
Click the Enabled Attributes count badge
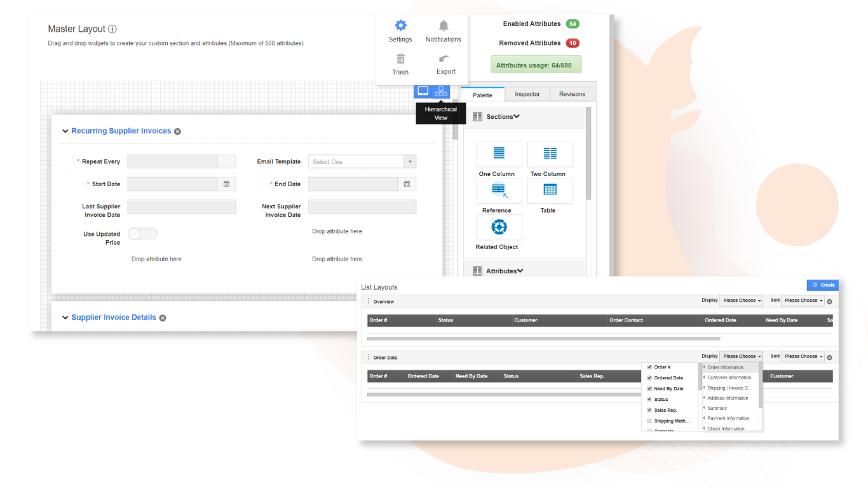[x=572, y=24]
